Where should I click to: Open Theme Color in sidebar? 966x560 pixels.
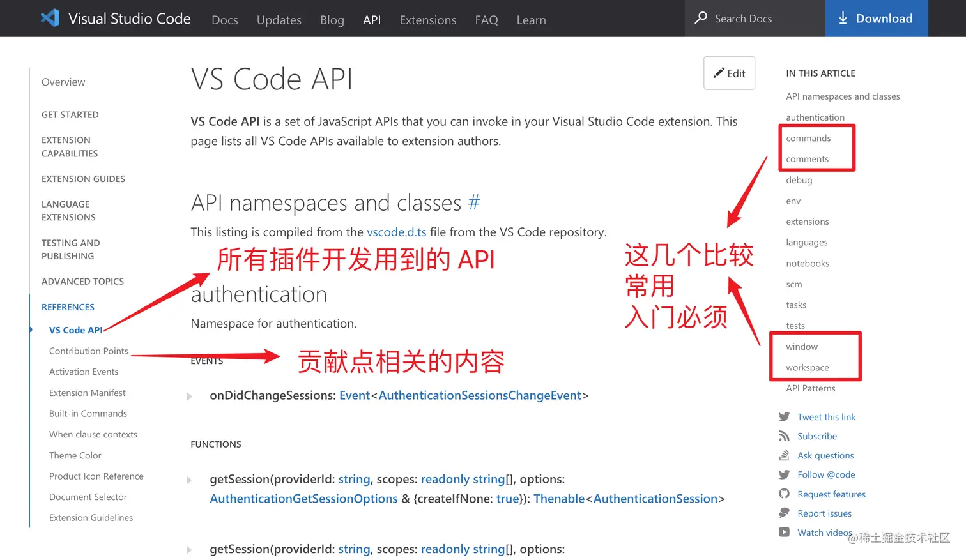tap(75, 455)
